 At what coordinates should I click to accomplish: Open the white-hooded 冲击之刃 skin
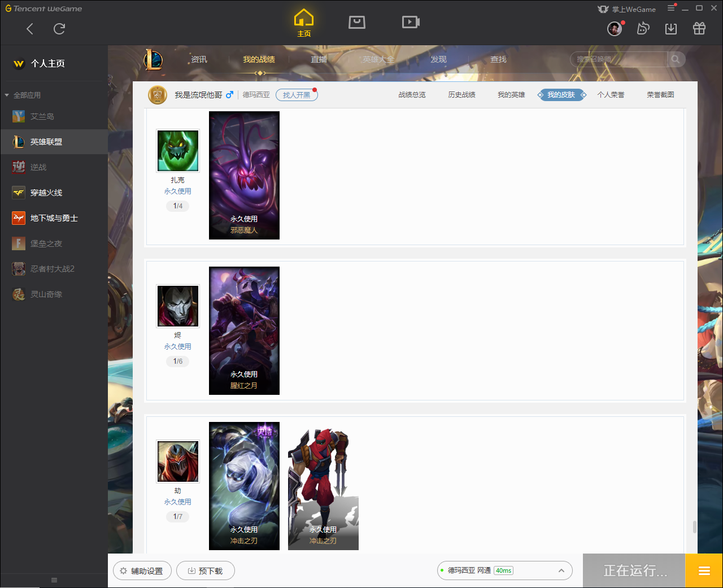(x=244, y=486)
